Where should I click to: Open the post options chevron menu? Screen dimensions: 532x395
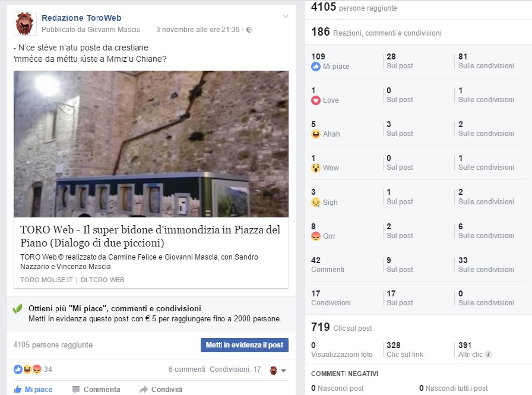point(286,16)
